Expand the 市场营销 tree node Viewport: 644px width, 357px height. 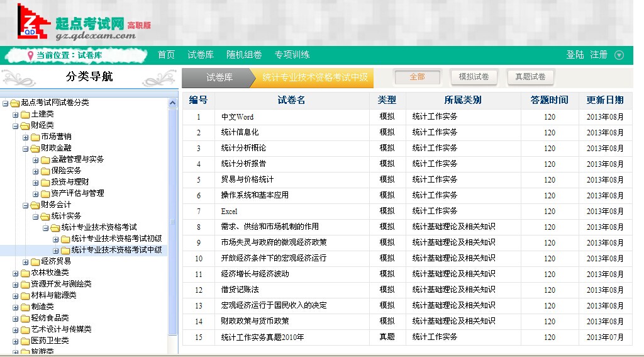pos(26,137)
